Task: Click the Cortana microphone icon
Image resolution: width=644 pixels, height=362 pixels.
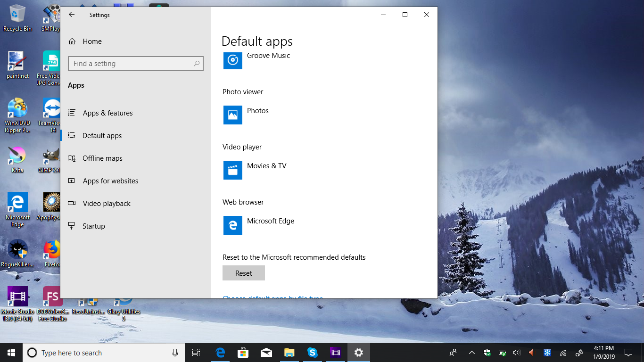Action: (175, 353)
